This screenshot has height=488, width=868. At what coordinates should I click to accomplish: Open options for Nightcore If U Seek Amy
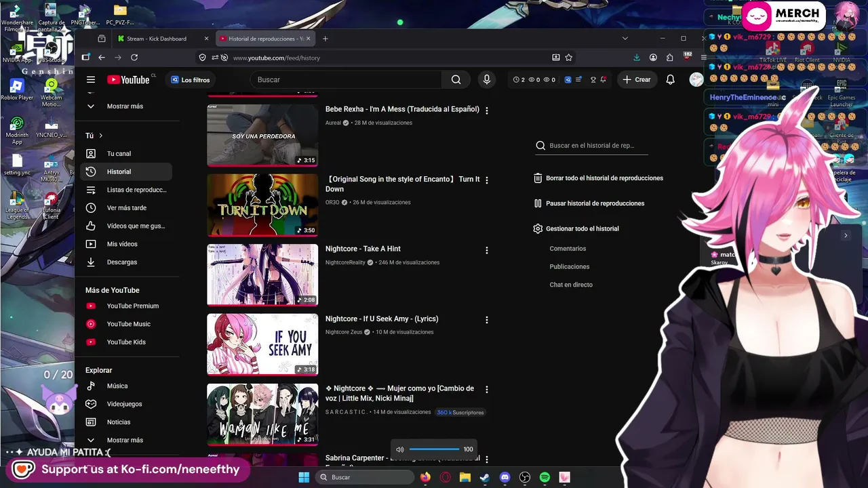tap(486, 320)
